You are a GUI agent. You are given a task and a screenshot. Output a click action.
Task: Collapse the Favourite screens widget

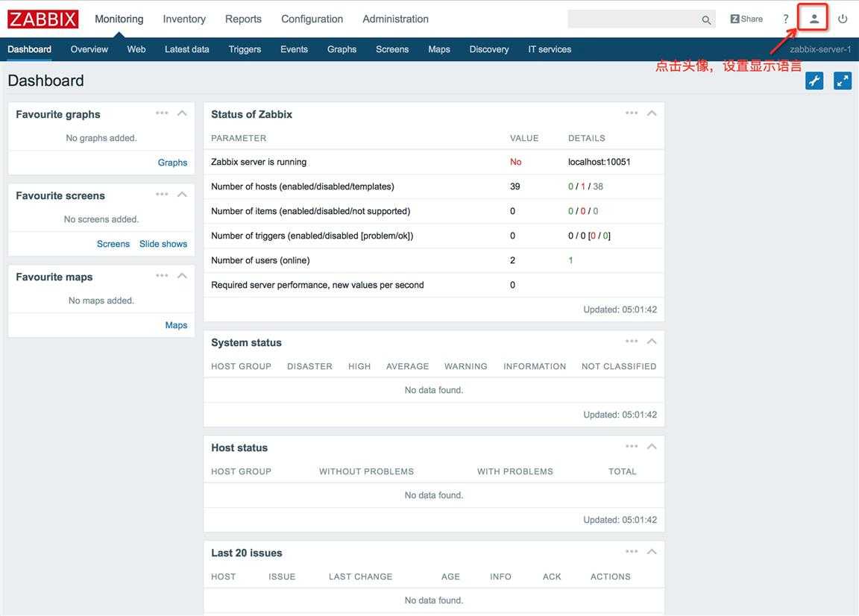point(182,194)
